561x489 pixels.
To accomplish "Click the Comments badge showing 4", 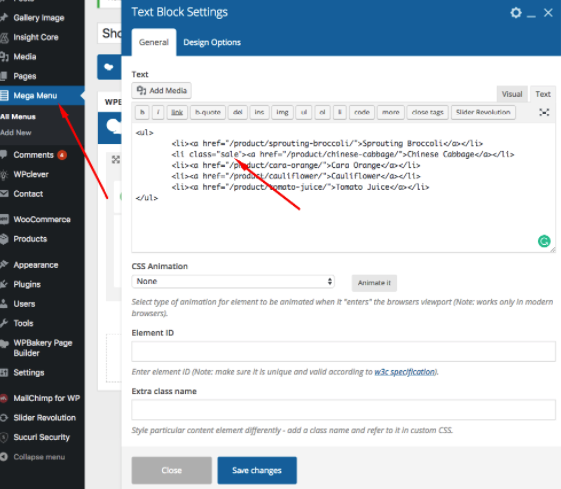I will click(x=62, y=155).
